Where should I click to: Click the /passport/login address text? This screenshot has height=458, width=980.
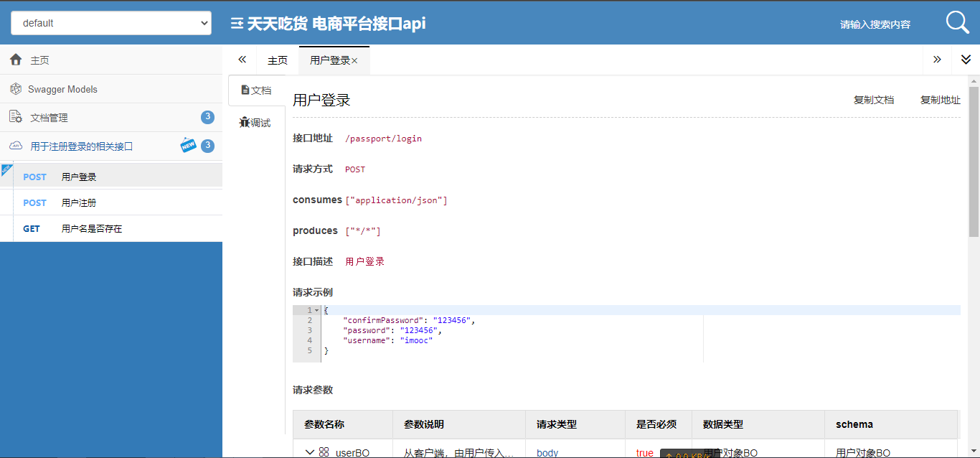pos(384,139)
